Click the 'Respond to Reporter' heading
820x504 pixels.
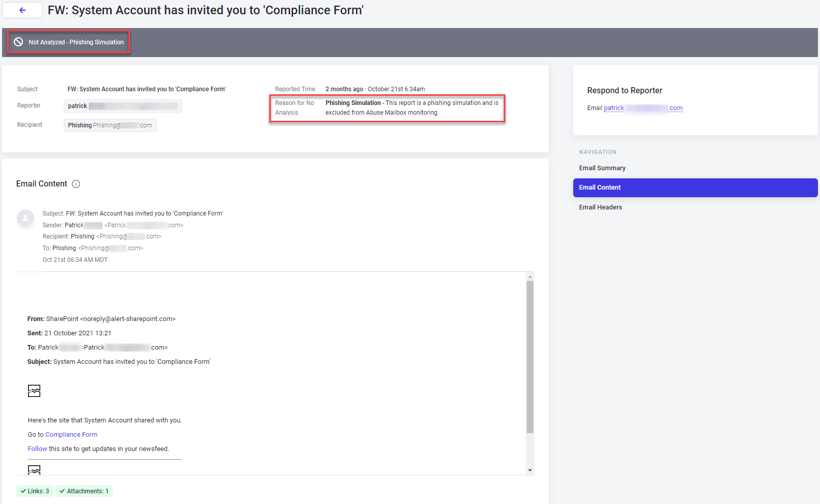click(625, 91)
